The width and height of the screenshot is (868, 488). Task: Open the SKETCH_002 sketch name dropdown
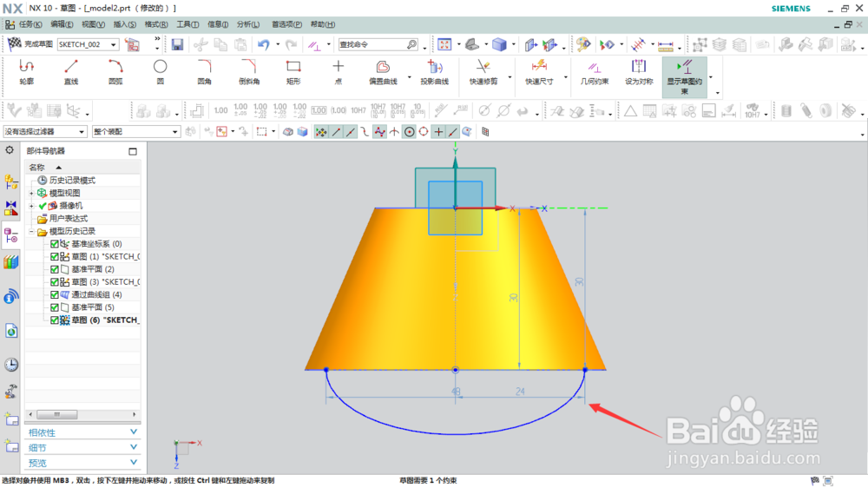(114, 44)
